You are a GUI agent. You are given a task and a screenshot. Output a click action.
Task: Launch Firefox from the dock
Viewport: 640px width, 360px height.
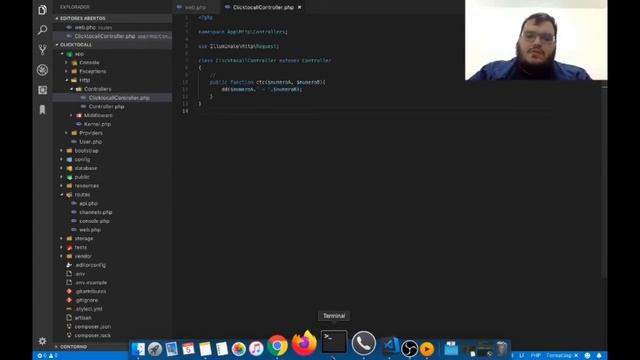tap(304, 344)
